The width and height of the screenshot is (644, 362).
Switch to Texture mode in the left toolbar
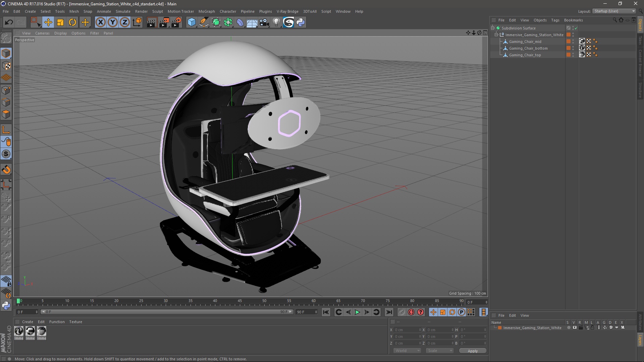coord(6,66)
